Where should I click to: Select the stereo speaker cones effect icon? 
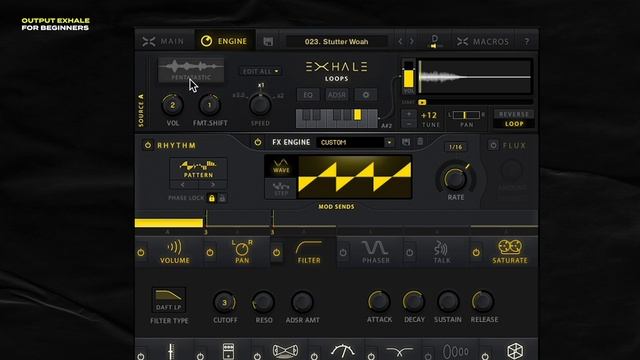(x=285, y=351)
